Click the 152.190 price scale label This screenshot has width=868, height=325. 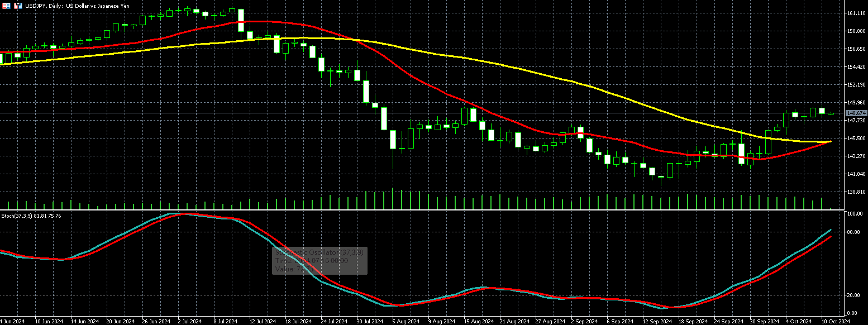pos(856,85)
